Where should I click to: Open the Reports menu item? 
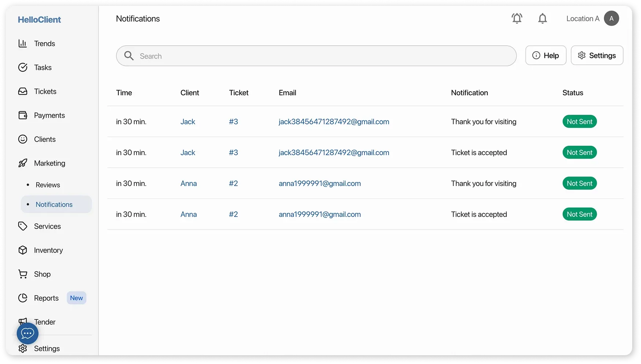click(46, 298)
